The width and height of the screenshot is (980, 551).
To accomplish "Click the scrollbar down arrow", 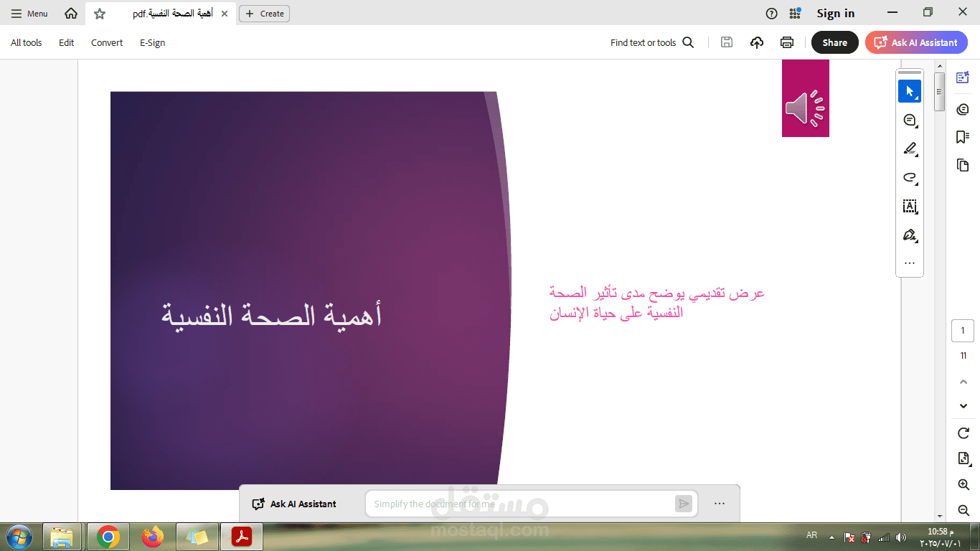I will click(x=940, y=516).
